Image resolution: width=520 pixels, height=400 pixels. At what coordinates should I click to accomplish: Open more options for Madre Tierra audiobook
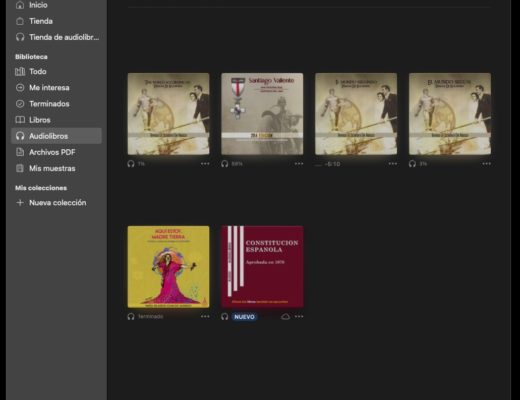(x=205, y=316)
